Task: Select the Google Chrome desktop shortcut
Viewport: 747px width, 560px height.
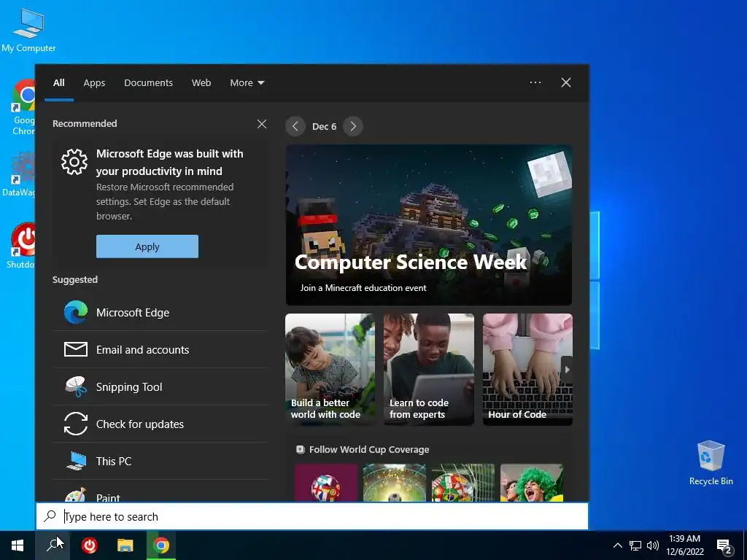Action: pyautogui.click(x=23, y=108)
